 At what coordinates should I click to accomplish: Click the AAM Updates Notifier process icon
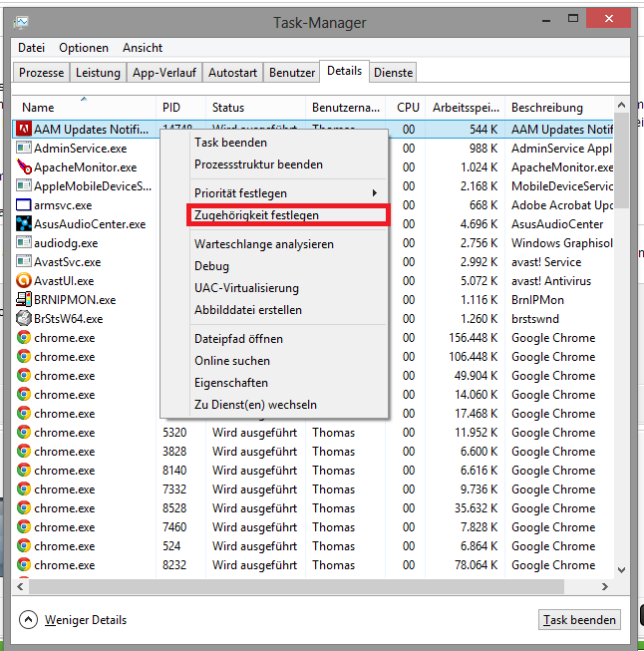tap(24, 130)
